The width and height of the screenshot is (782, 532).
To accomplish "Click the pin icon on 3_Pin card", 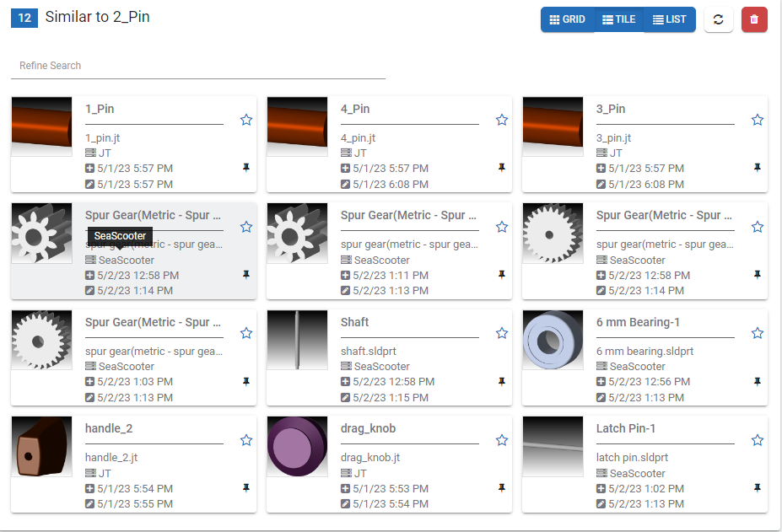I will point(757,168).
